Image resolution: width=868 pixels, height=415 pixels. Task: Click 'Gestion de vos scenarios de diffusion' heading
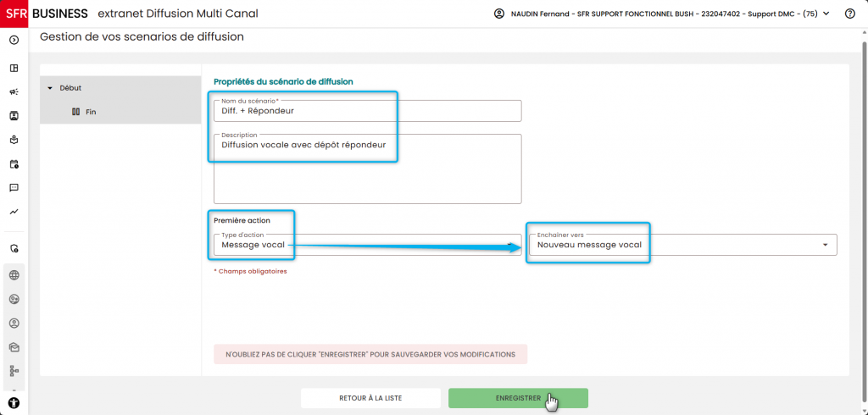coord(142,37)
